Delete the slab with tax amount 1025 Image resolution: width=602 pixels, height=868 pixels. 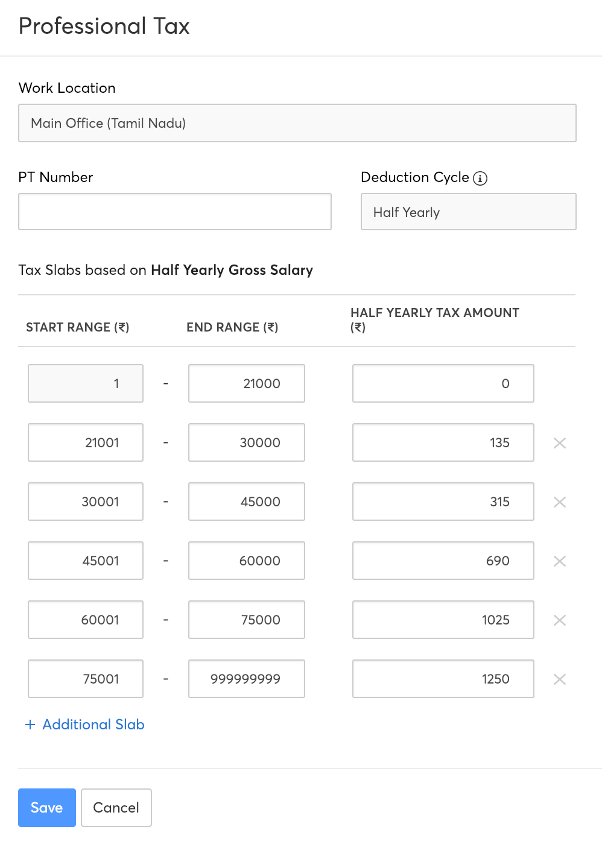tap(560, 620)
